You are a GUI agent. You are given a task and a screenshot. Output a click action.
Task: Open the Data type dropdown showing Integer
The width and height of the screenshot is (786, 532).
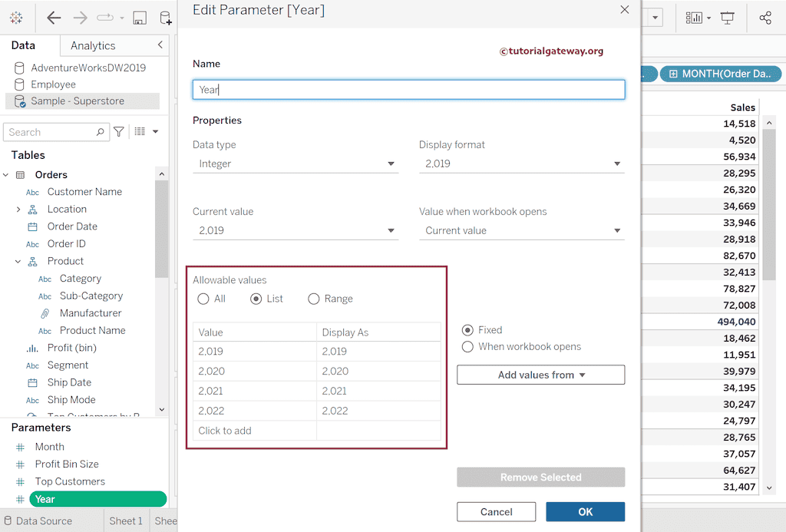296,164
